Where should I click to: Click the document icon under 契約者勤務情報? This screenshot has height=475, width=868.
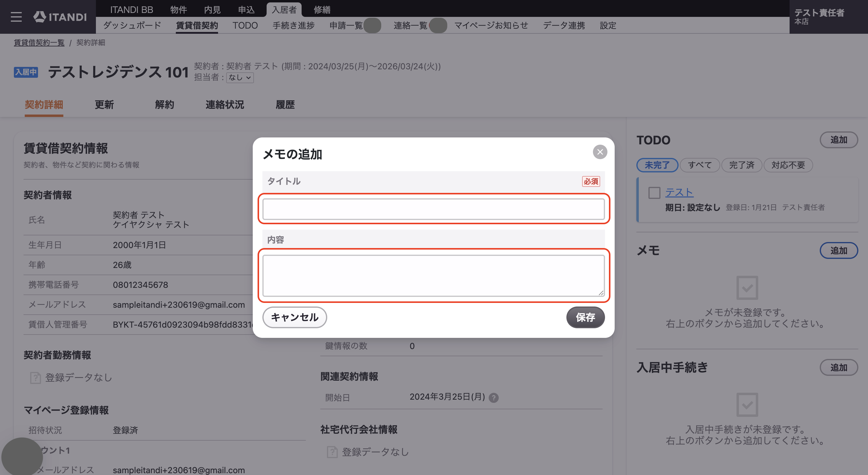[35, 378]
